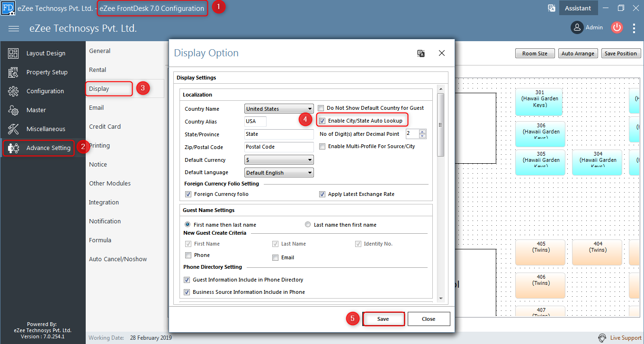Open the Email settings tab

point(96,107)
